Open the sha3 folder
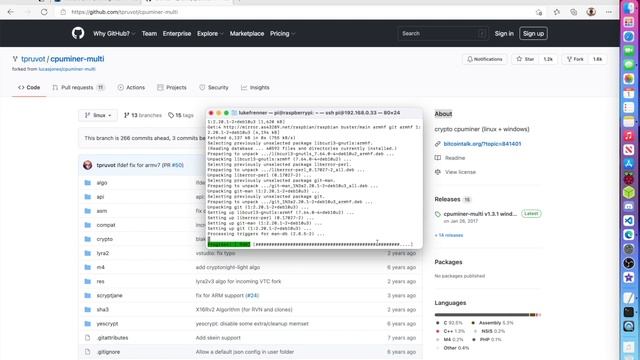Viewport: 640px width, 360px height. tap(102, 309)
